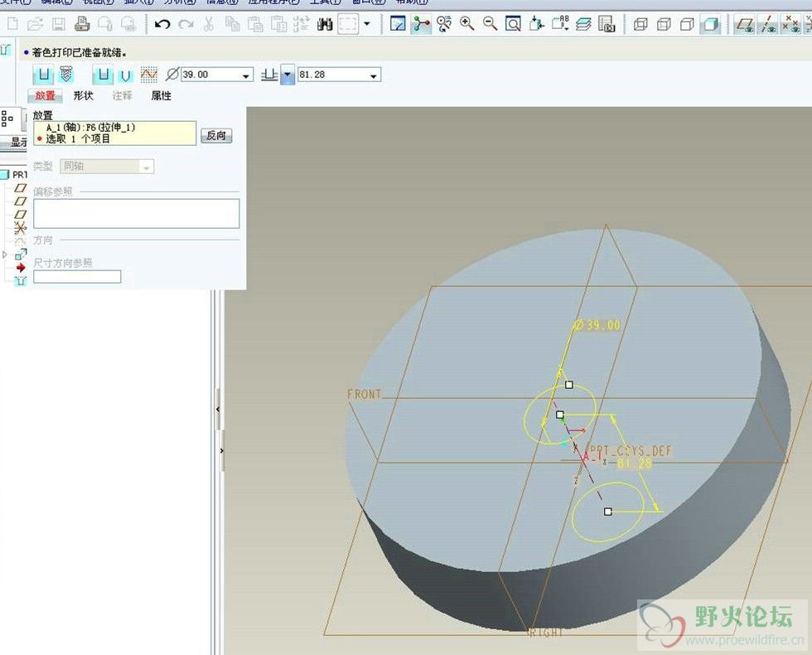812x655 pixels.
Task: Toggle datum planes visibility
Action: [x=745, y=24]
